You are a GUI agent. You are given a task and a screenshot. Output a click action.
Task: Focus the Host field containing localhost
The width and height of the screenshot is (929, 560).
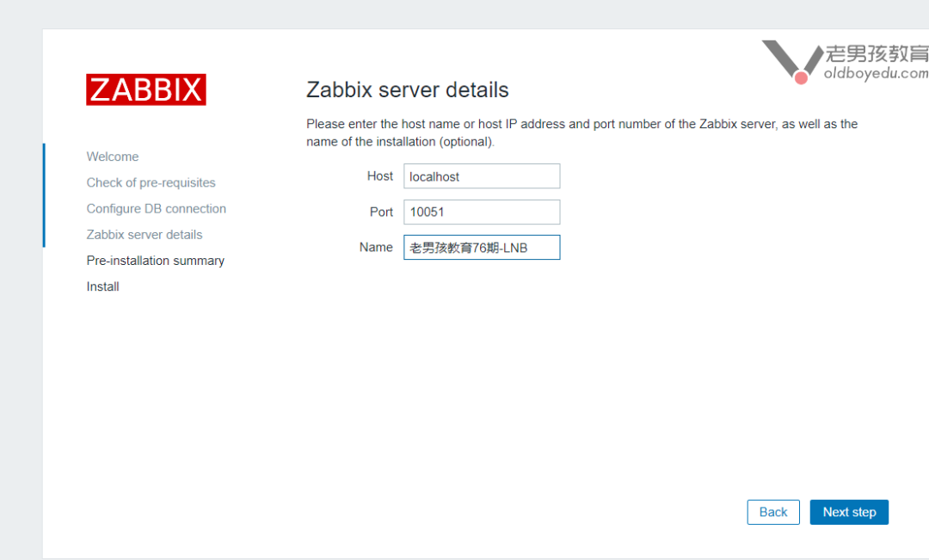click(482, 176)
